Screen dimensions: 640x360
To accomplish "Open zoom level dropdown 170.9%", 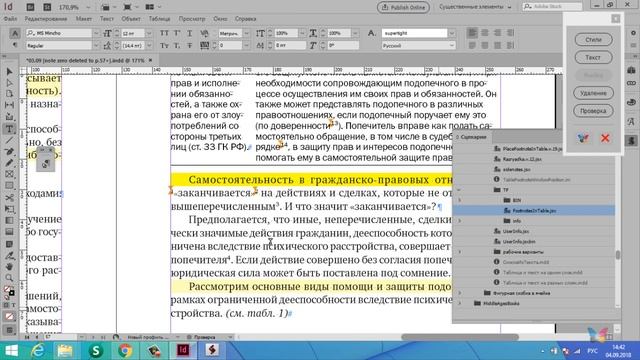I will tap(88, 7).
